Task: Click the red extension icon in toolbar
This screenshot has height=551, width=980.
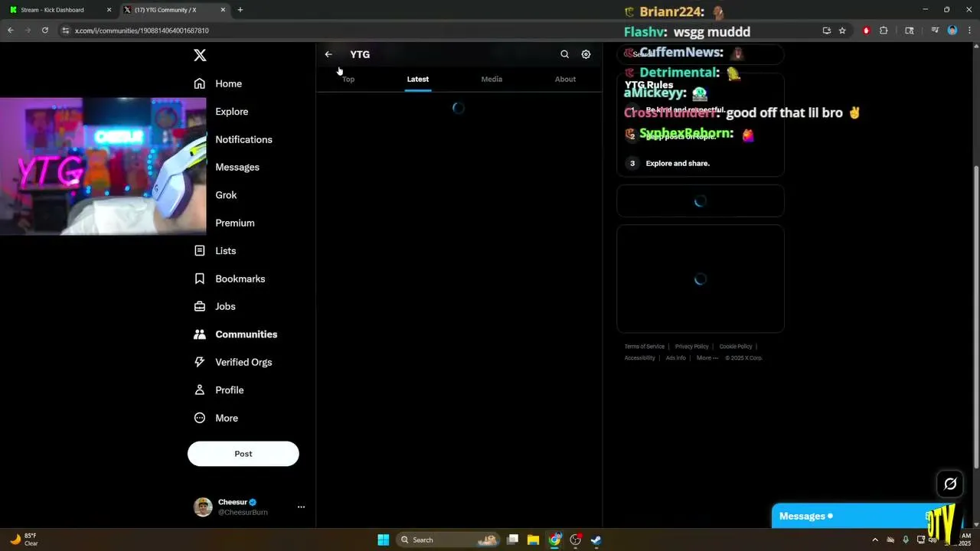Action: coord(867,31)
